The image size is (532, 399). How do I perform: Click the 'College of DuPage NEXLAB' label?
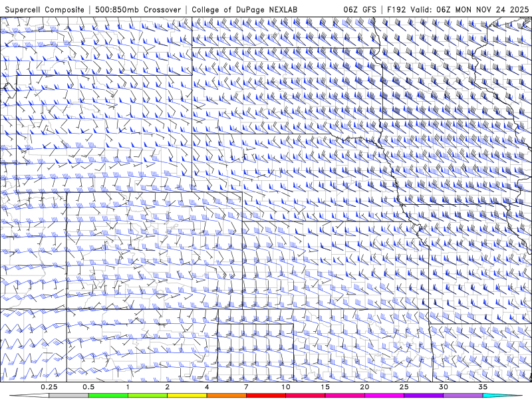click(244, 9)
